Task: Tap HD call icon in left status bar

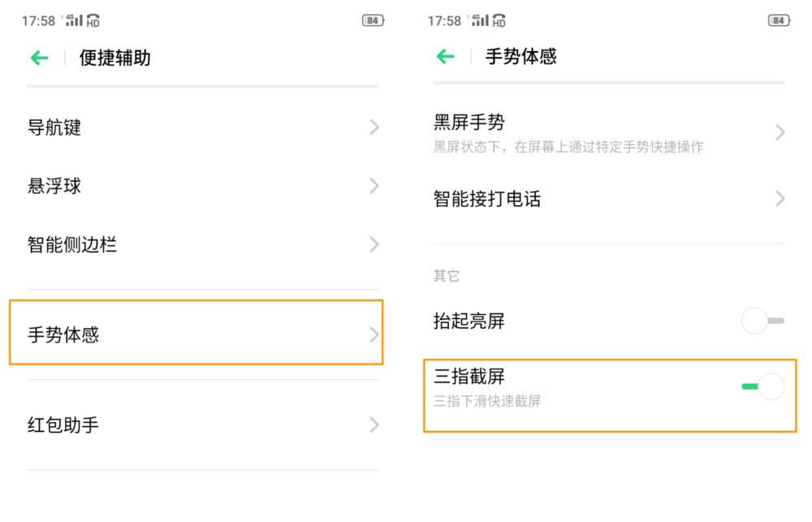Action: coord(93,20)
